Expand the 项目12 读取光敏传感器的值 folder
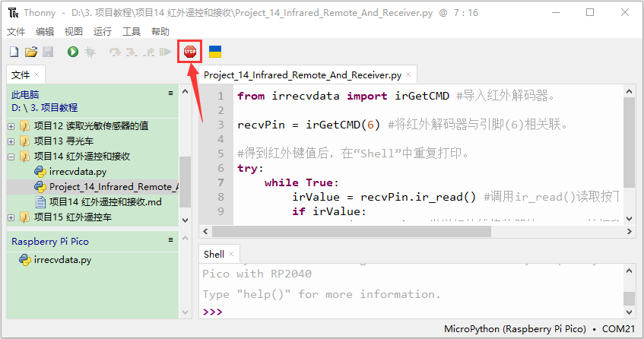Screen dimensions: 644x339 point(11,126)
